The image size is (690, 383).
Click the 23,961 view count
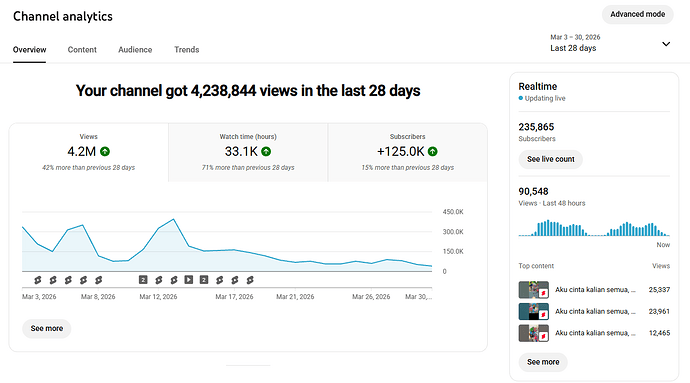click(x=659, y=311)
